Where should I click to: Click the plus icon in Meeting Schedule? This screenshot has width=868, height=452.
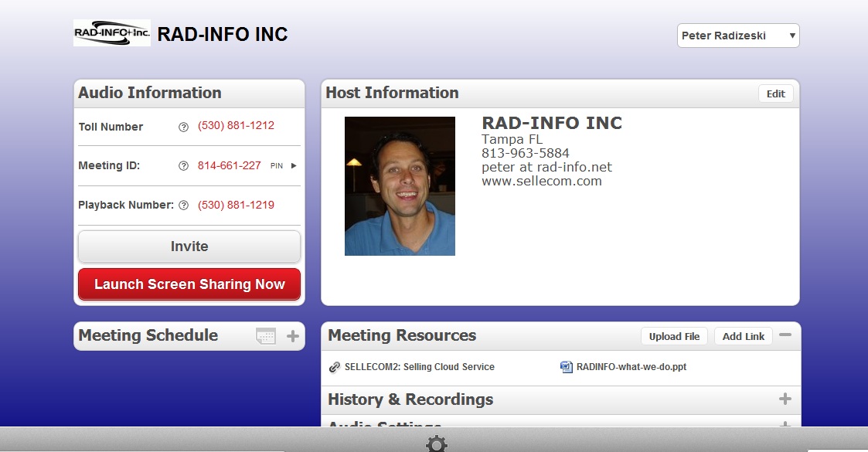click(x=293, y=336)
